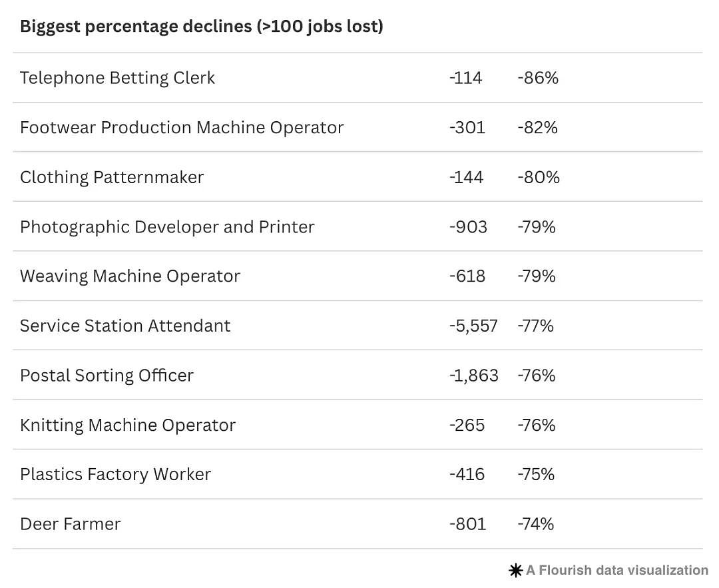Click the Clothing Patternmaker occupation name

(x=112, y=178)
